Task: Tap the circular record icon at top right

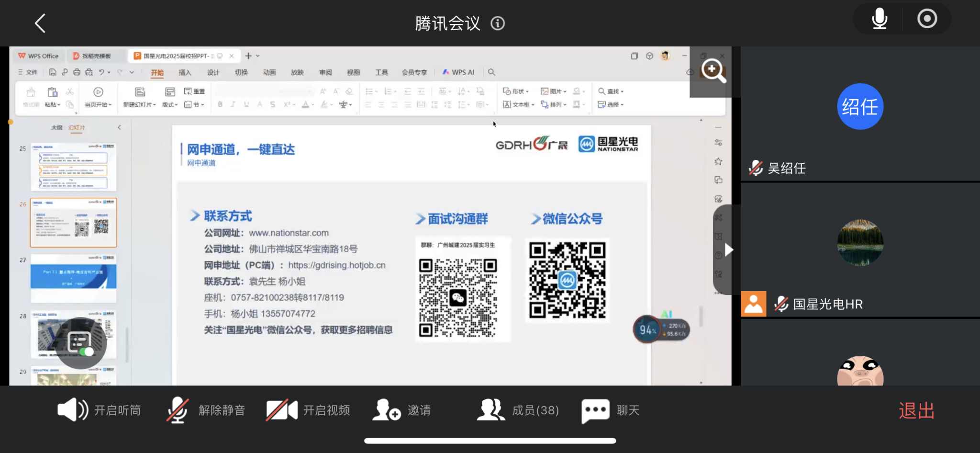Action: tap(927, 19)
